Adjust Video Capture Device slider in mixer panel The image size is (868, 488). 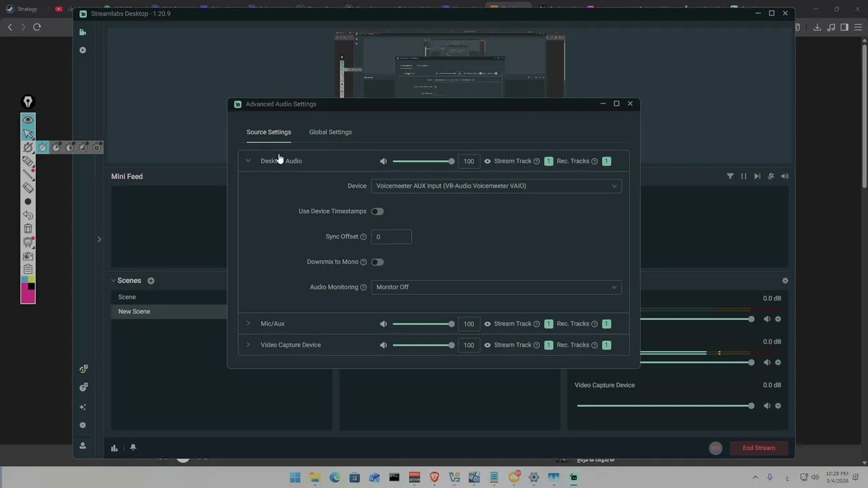(665, 406)
